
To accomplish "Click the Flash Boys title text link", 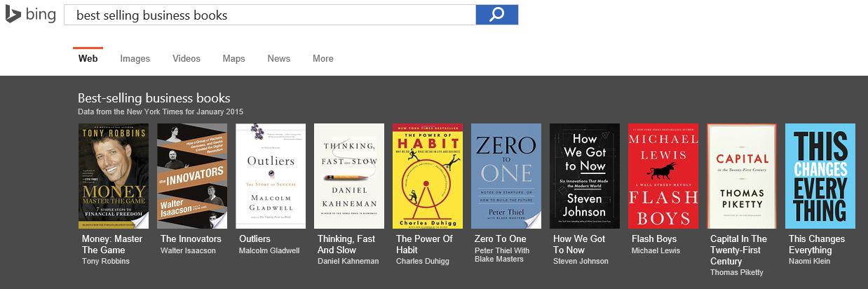I will 653,239.
